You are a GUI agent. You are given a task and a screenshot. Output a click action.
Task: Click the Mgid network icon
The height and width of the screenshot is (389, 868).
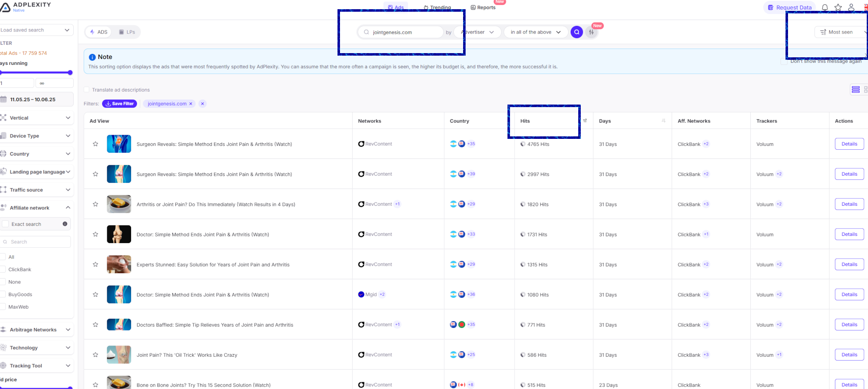361,294
